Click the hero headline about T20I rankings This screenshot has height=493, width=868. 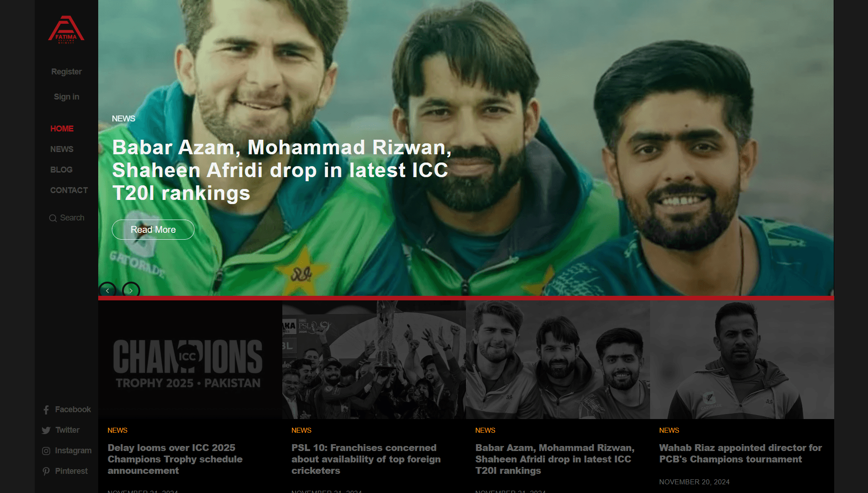pos(281,170)
